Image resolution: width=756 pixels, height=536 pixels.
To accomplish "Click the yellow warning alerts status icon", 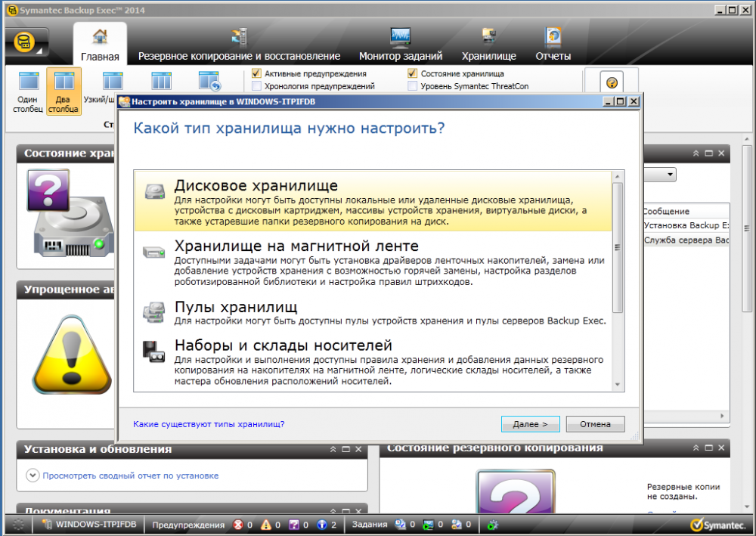I will click(266, 525).
